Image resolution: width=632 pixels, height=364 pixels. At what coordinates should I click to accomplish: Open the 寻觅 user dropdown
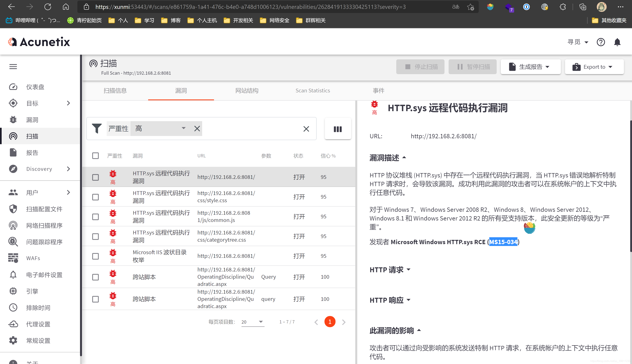(x=578, y=42)
